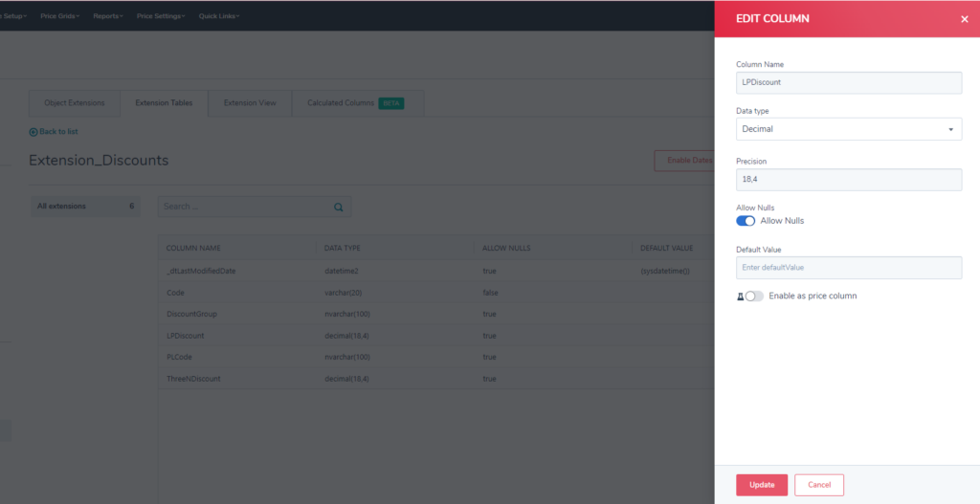This screenshot has height=504, width=980.
Task: Click the search magnifier icon
Action: click(339, 207)
